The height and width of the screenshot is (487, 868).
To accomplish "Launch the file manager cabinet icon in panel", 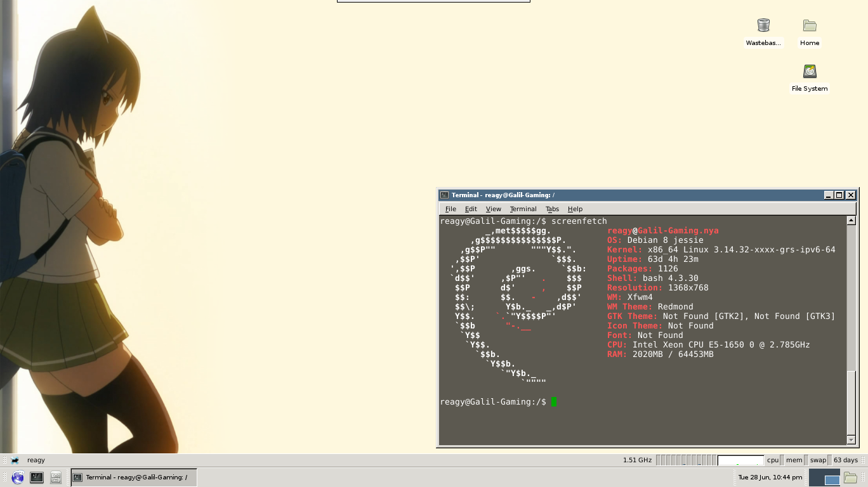I will (x=56, y=477).
